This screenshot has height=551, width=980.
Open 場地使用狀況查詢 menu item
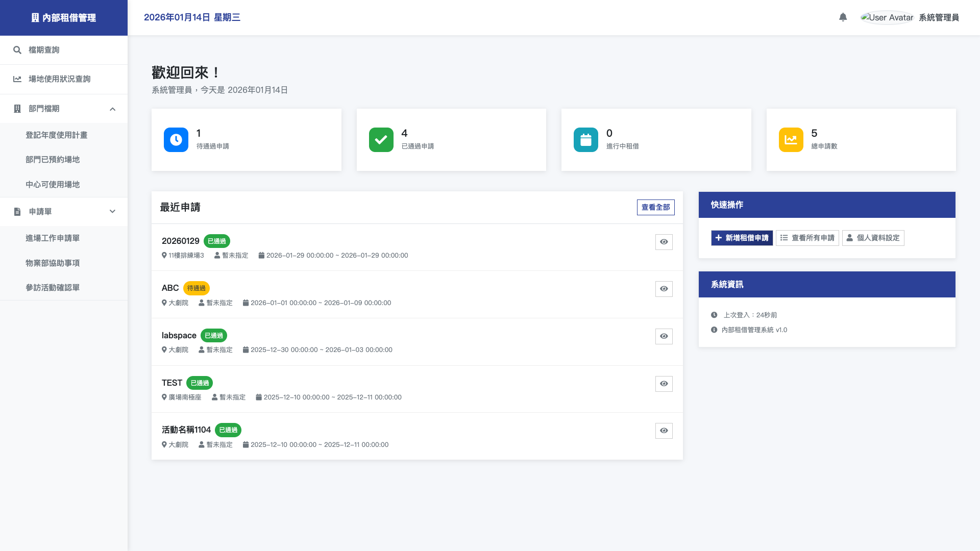click(x=59, y=79)
